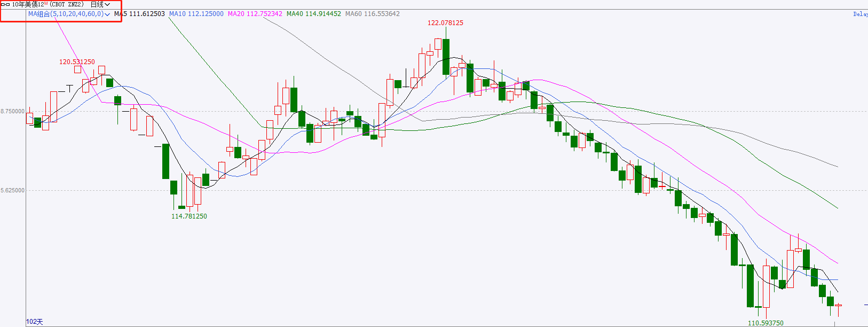
Task: Click the 8.750000 price axis label
Action: pyautogui.click(x=12, y=112)
